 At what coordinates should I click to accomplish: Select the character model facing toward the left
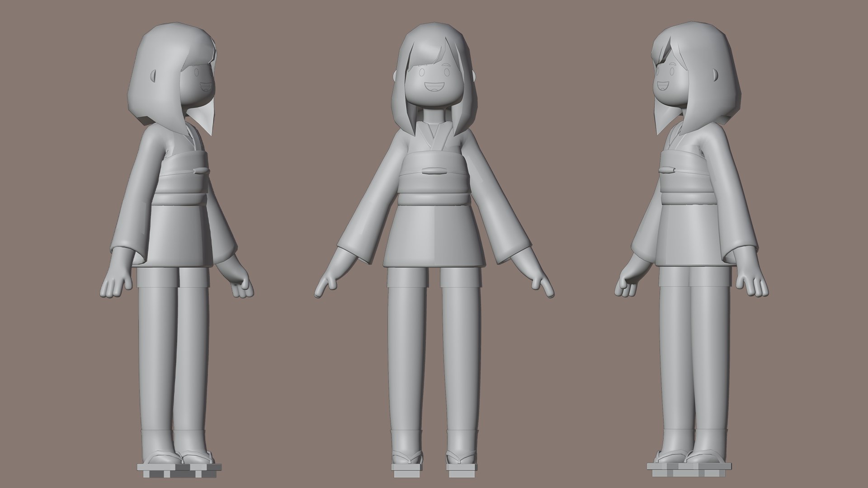click(691, 249)
